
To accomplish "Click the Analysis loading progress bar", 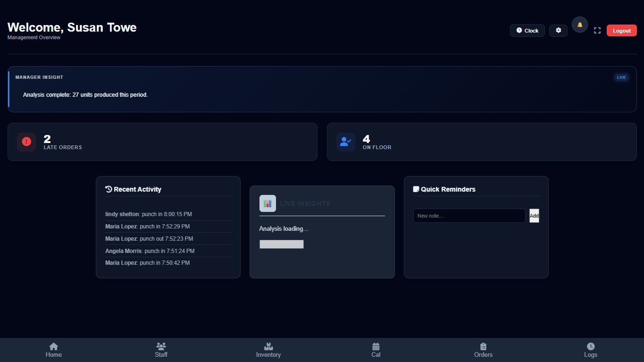I will (x=281, y=244).
